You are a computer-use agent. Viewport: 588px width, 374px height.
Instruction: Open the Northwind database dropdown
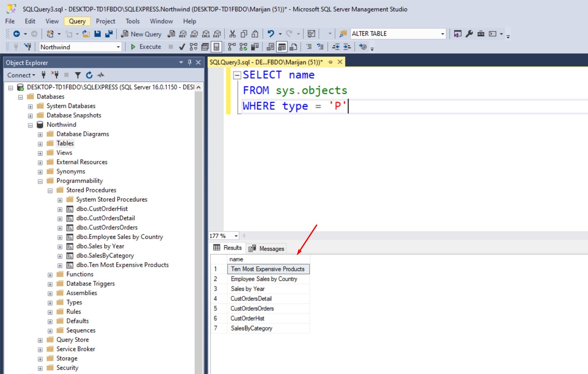pos(118,47)
